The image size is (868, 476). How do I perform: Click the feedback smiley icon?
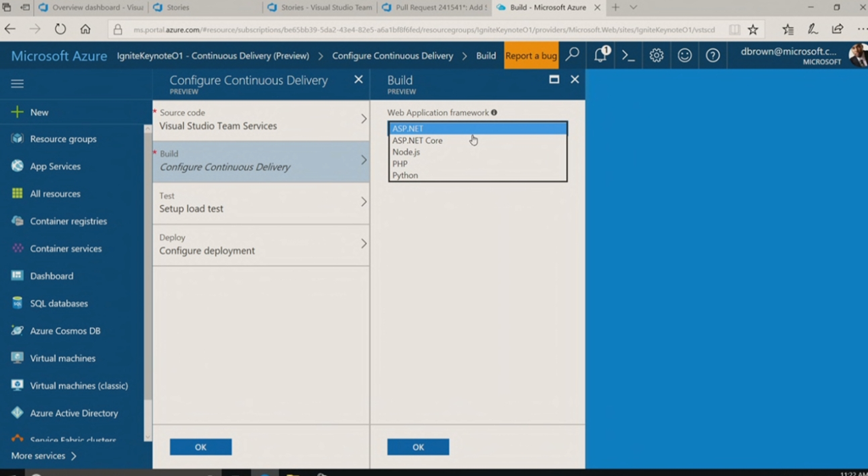[x=685, y=56]
